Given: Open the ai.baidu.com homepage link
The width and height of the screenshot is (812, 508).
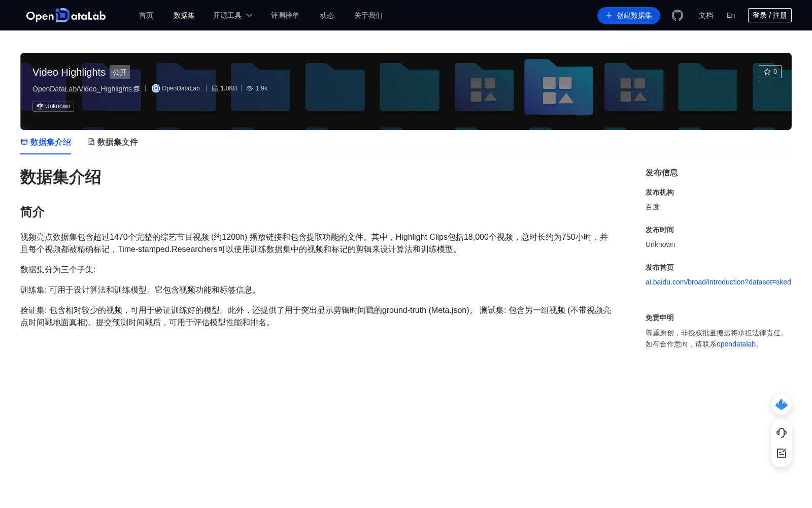Looking at the screenshot, I should pyautogui.click(x=718, y=282).
